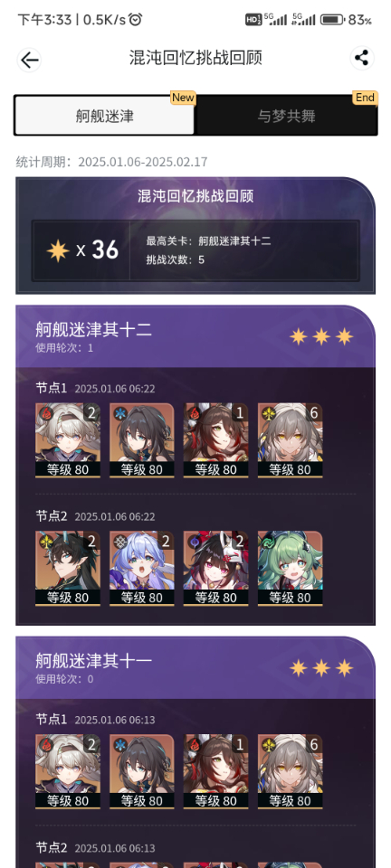Switch to 与梦共舞 tab
The height and width of the screenshot is (868, 391).
point(286,116)
